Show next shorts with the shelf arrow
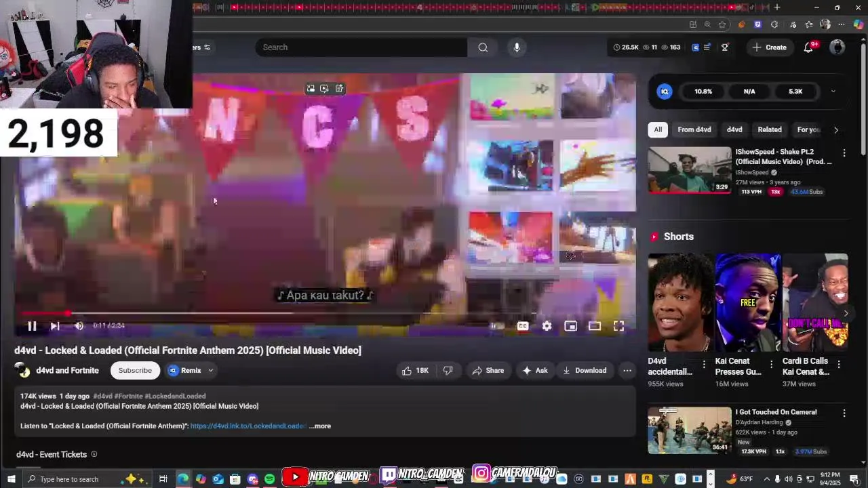 click(x=846, y=313)
